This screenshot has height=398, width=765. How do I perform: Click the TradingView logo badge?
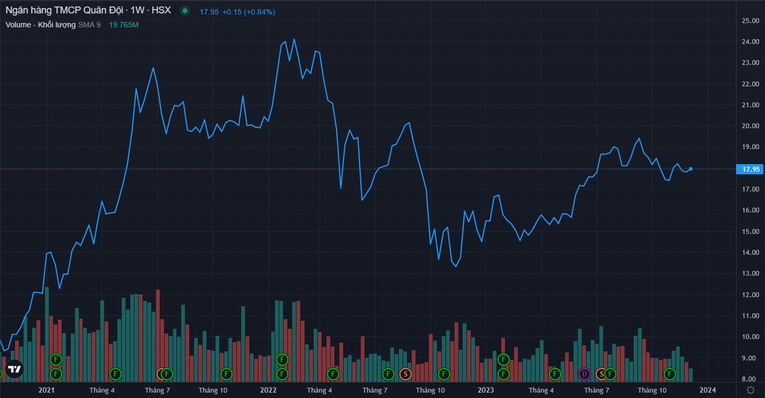[14, 369]
